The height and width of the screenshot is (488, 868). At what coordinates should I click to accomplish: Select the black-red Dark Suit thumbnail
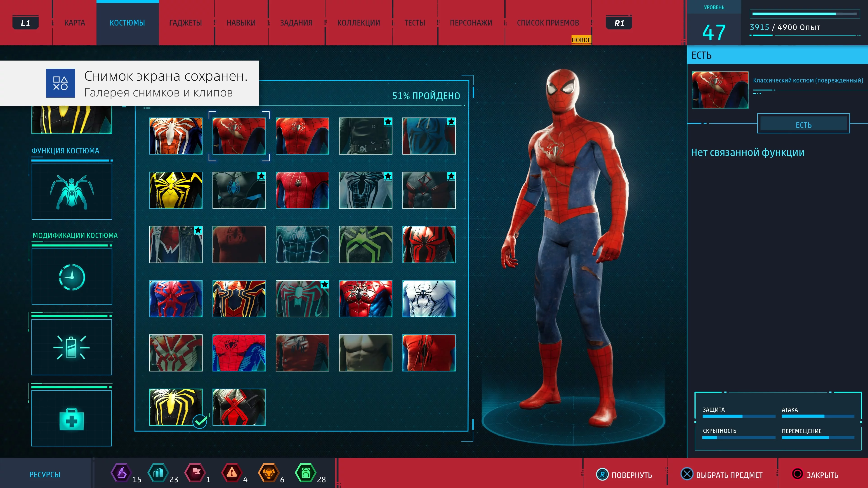pos(239,407)
